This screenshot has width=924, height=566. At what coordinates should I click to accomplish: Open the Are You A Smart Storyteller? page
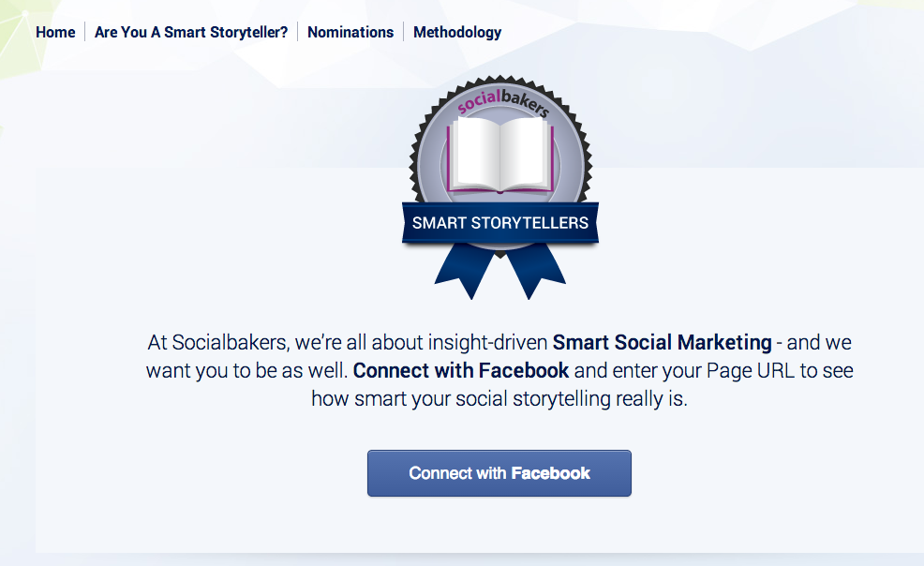click(191, 32)
